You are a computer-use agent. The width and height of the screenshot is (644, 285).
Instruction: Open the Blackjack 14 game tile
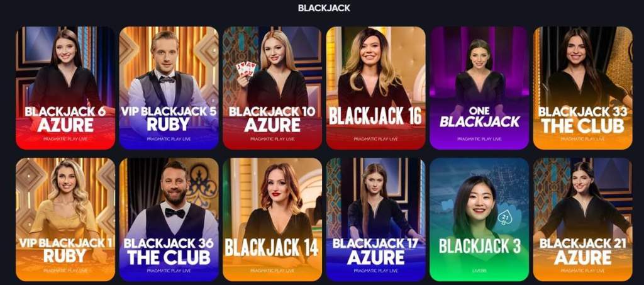[x=272, y=220]
